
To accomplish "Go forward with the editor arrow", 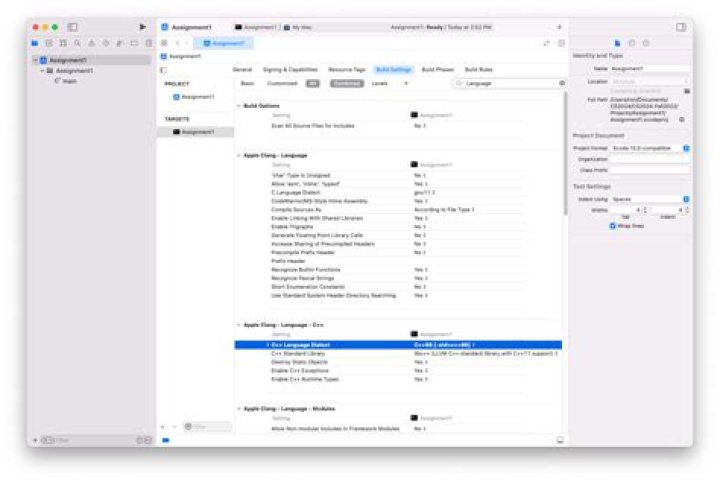I will tap(187, 43).
